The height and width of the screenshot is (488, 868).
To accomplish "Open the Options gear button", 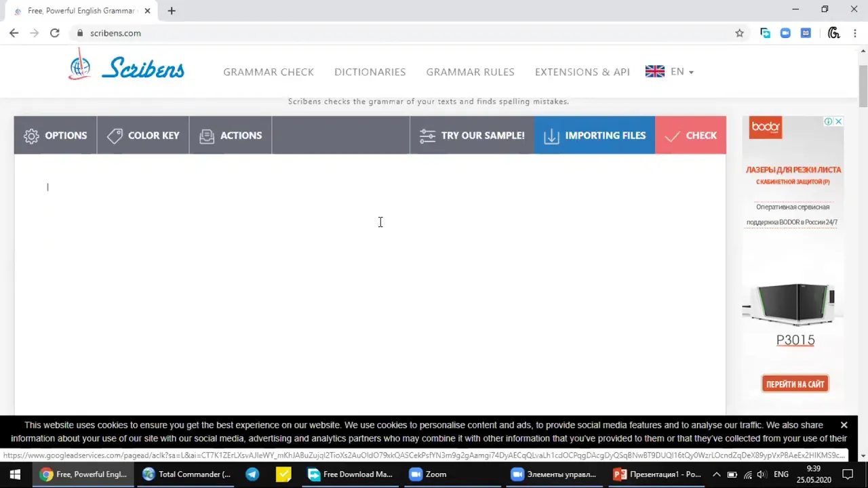I will (56, 135).
